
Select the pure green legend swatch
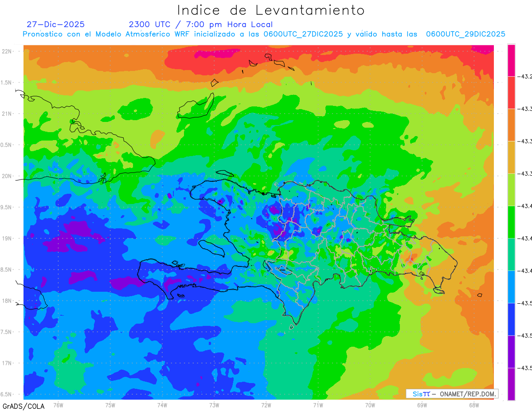(511, 222)
